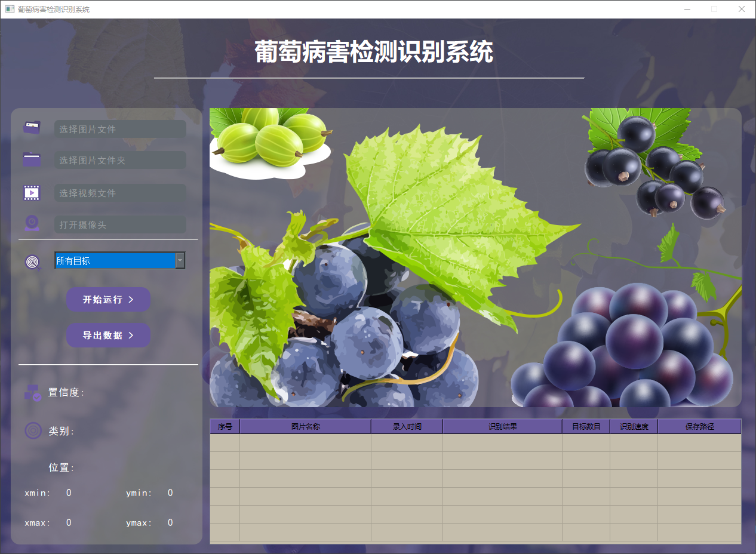This screenshot has width=756, height=554.
Task: Open the 所有目标 dropdown arrow
Action: point(180,260)
